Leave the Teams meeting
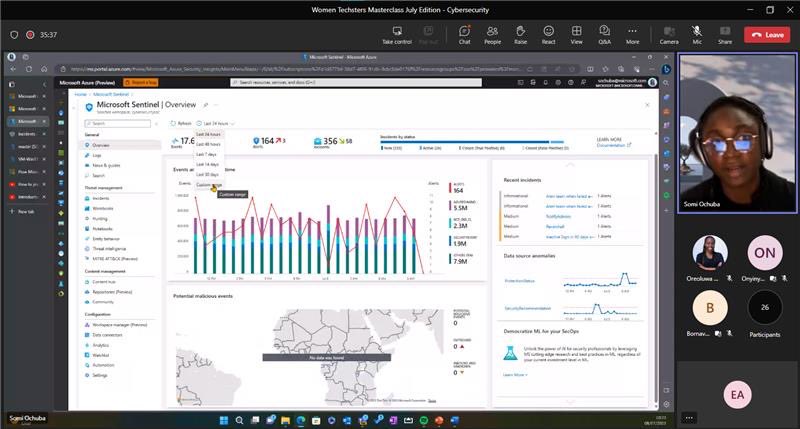This screenshot has height=429, width=800. (x=767, y=35)
